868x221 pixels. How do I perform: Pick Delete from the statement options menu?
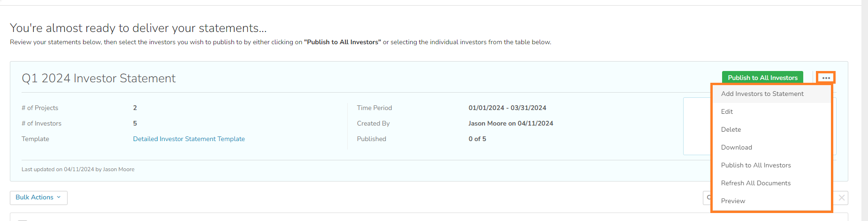pyautogui.click(x=731, y=130)
